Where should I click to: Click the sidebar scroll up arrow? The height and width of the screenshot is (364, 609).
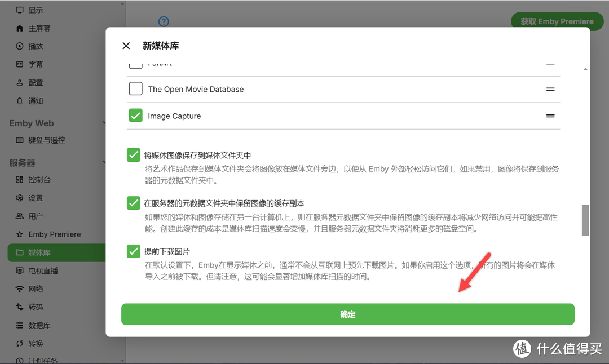[x=122, y=4]
